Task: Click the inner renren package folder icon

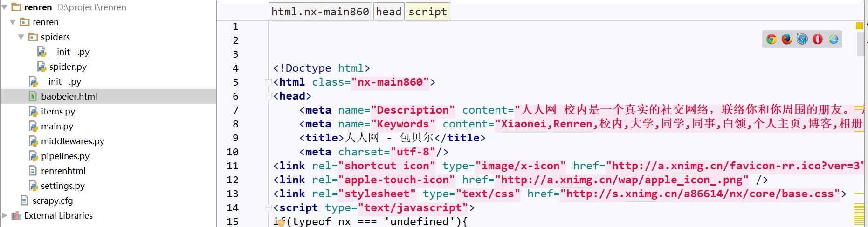Action: 25,22
